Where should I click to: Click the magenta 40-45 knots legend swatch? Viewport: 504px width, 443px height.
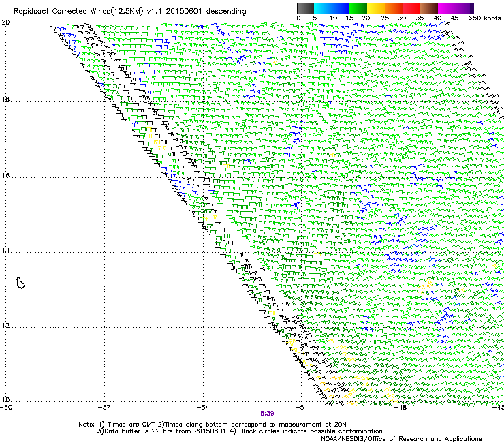pos(447,8)
